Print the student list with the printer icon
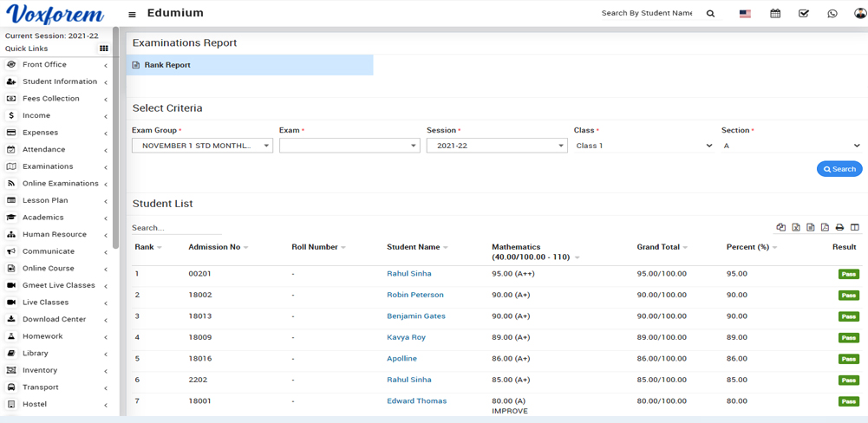 pos(839,227)
